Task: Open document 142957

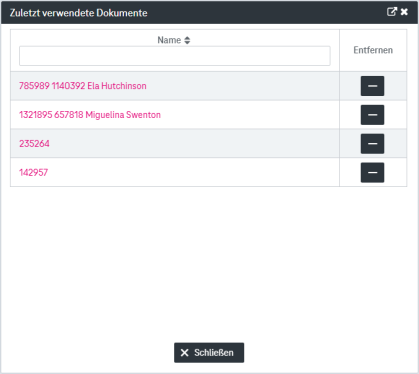Action: click(33, 173)
